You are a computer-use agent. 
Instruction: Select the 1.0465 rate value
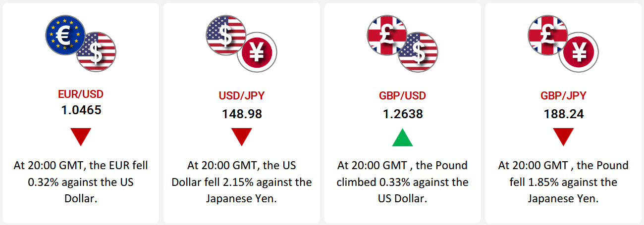pyautogui.click(x=81, y=110)
